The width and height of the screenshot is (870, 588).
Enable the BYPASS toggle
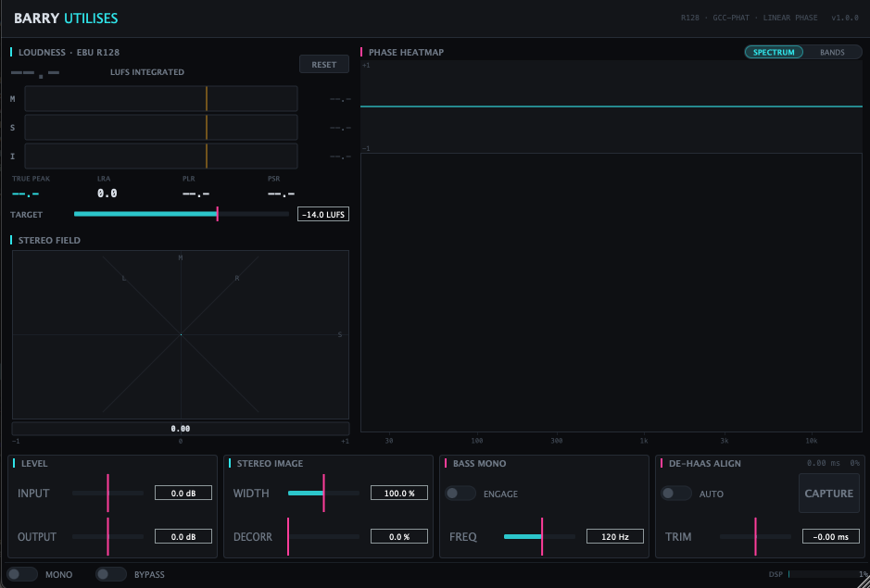point(111,574)
